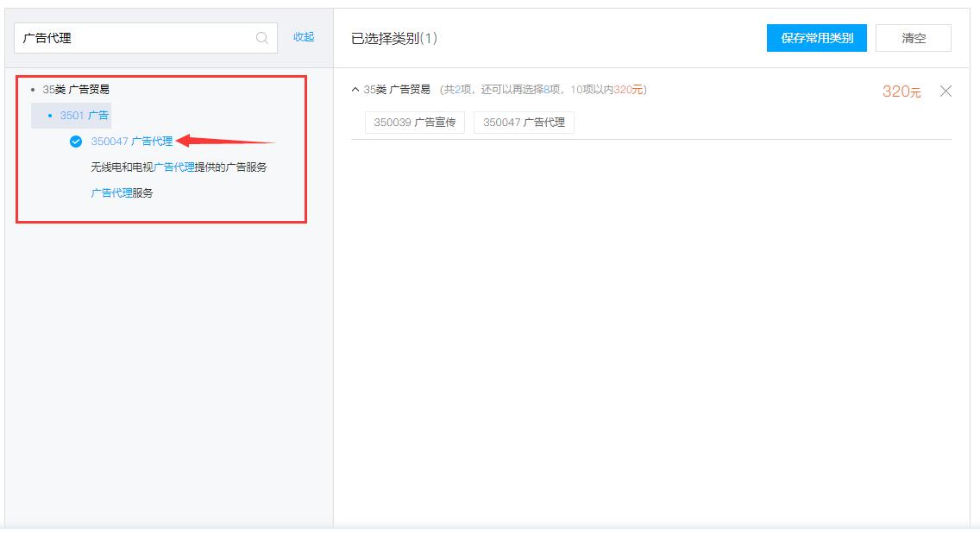The width and height of the screenshot is (980, 536).
Task: Click the 350047 广告代理 selected tag
Action: tap(524, 123)
